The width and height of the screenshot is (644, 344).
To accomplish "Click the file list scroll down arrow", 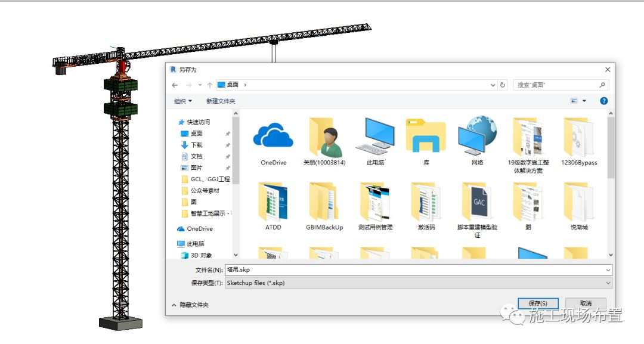I will pyautogui.click(x=611, y=255).
